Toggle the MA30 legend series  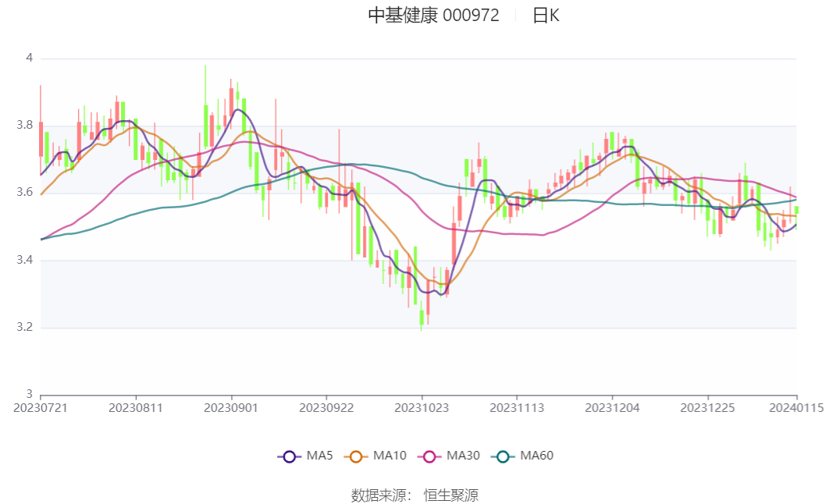[448, 456]
